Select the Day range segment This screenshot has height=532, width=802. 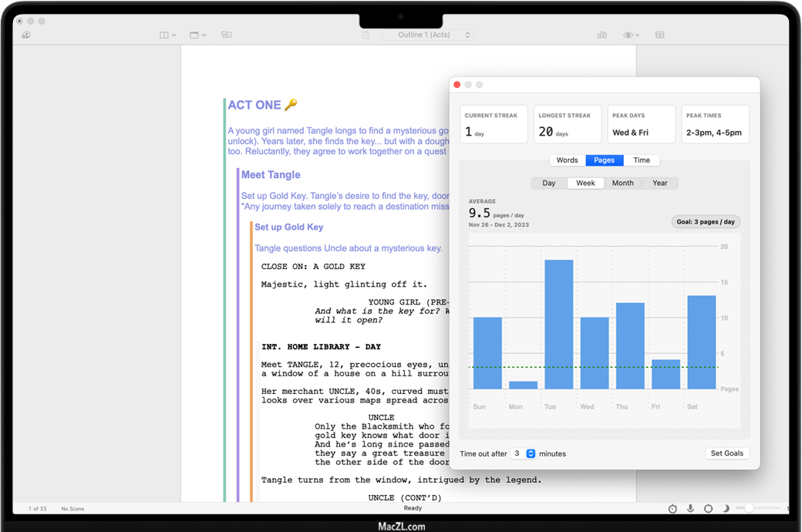click(549, 184)
